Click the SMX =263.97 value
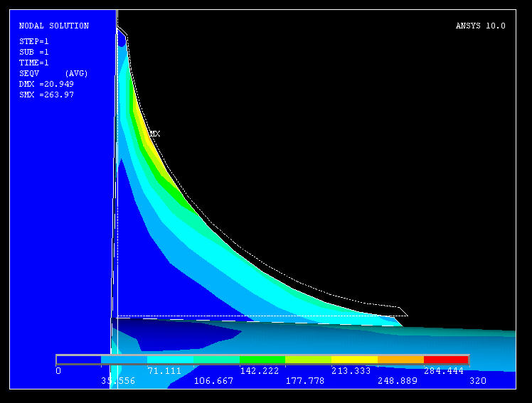The height and width of the screenshot is (403, 532). [x=46, y=95]
